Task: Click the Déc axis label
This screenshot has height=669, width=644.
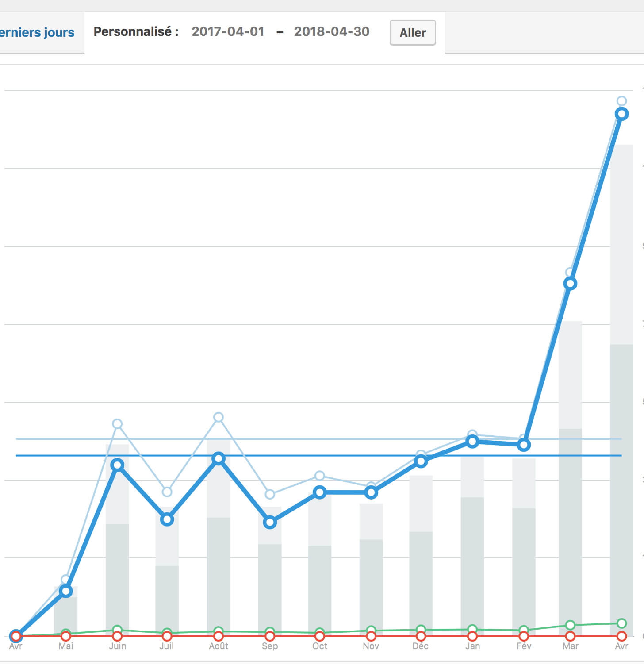Action: (x=421, y=646)
